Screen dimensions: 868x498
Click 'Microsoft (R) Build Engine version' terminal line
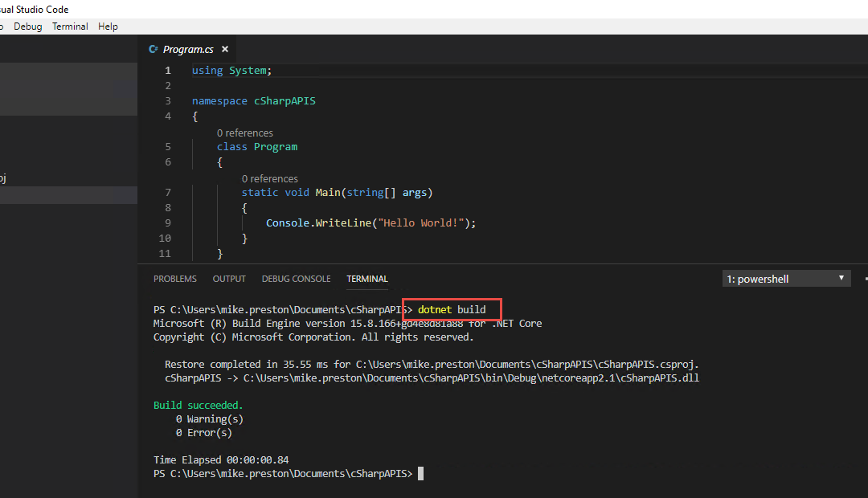coord(348,324)
